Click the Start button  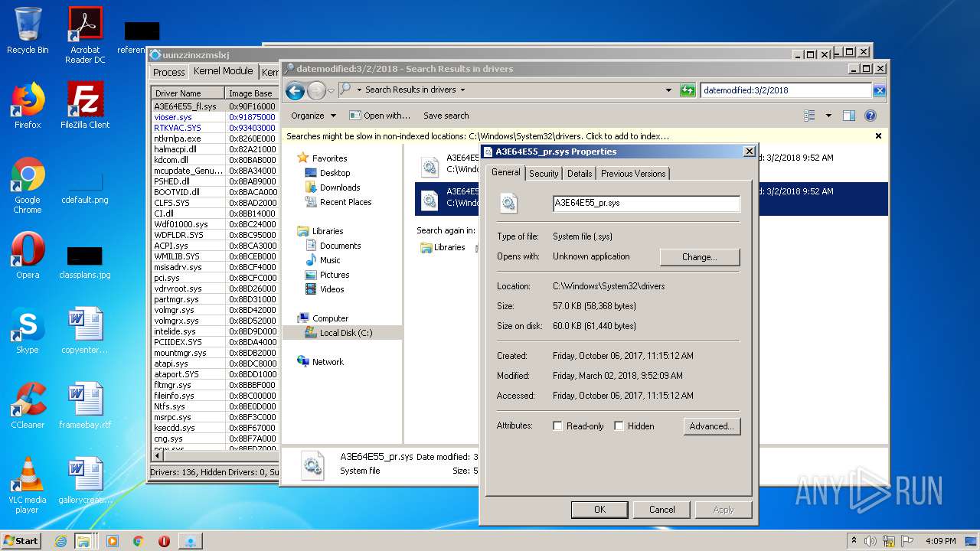click(21, 541)
